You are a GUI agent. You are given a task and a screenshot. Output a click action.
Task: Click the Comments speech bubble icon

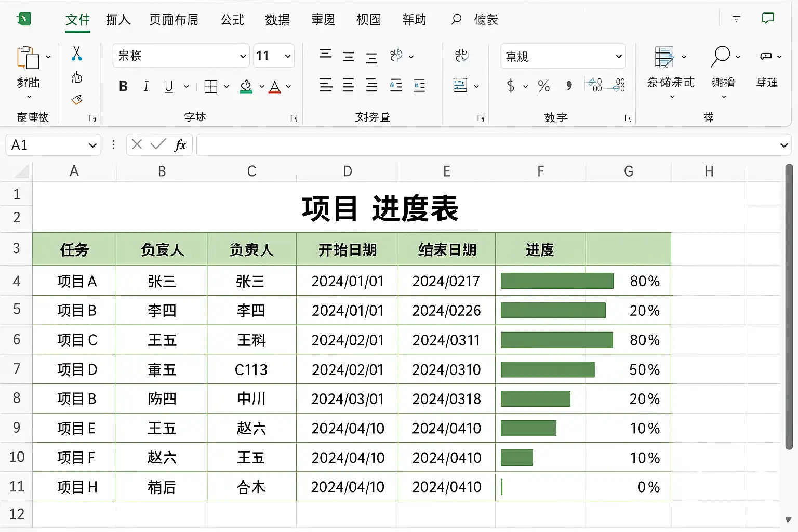[768, 19]
